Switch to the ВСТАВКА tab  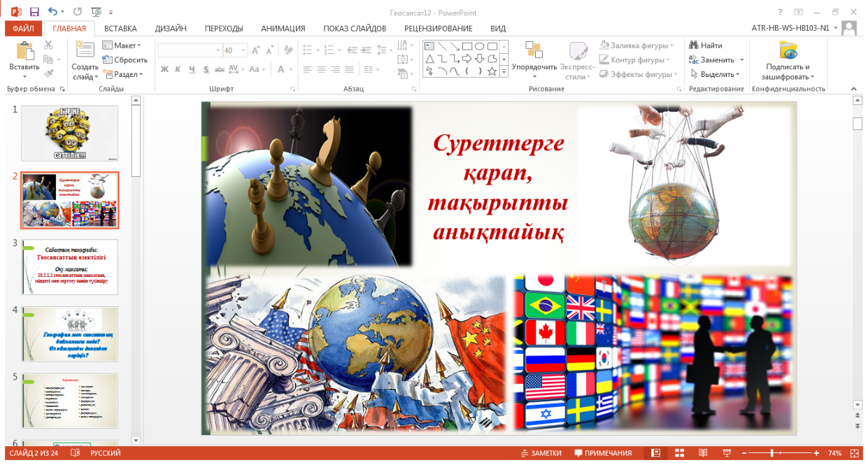pos(120,29)
